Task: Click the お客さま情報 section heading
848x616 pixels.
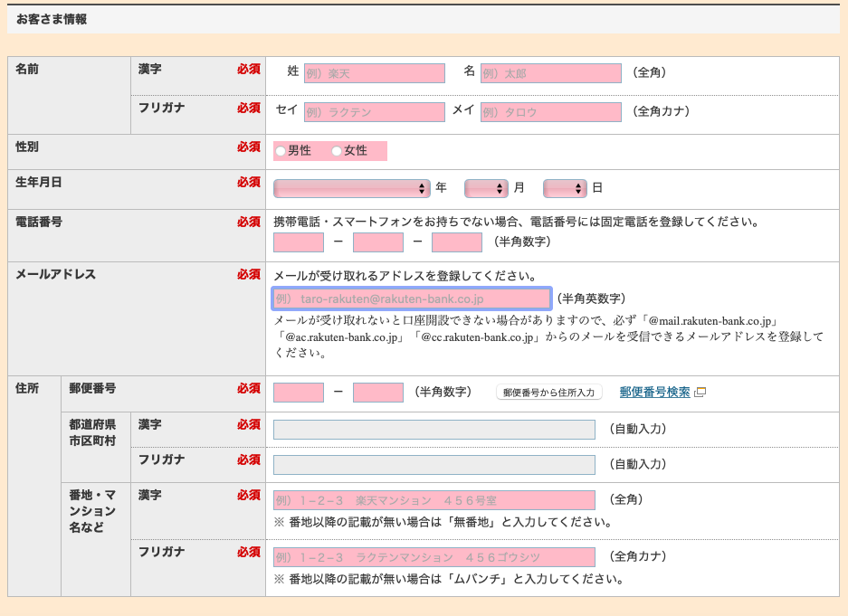Action: (52, 20)
